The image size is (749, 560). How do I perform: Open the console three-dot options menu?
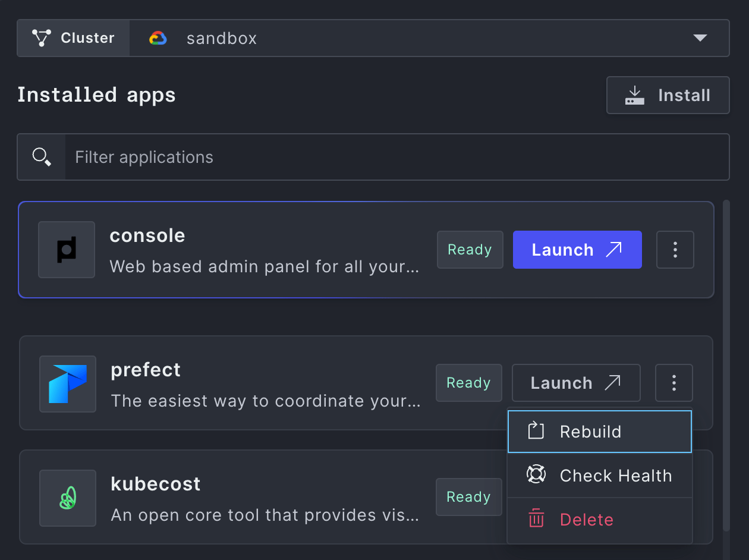pyautogui.click(x=675, y=250)
